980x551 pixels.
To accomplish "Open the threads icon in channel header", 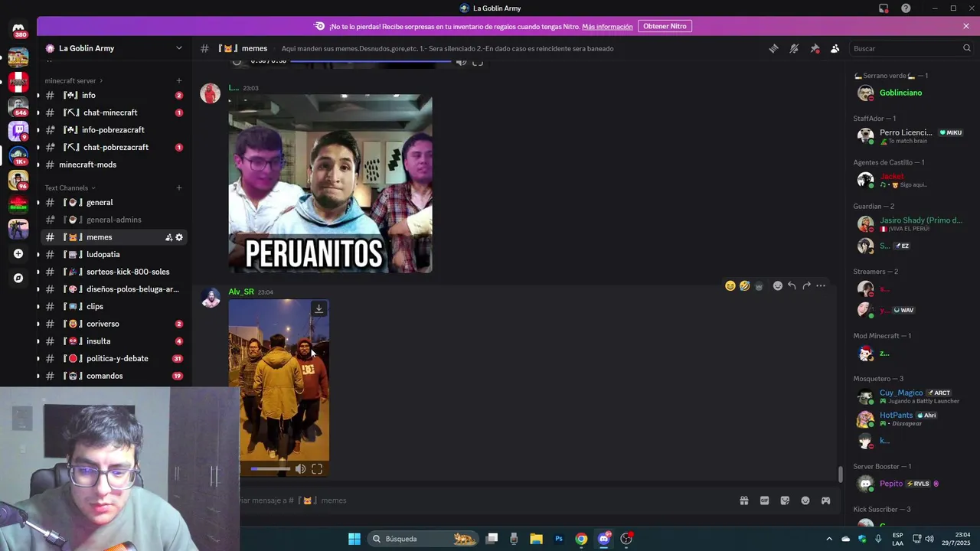I will (x=773, y=48).
